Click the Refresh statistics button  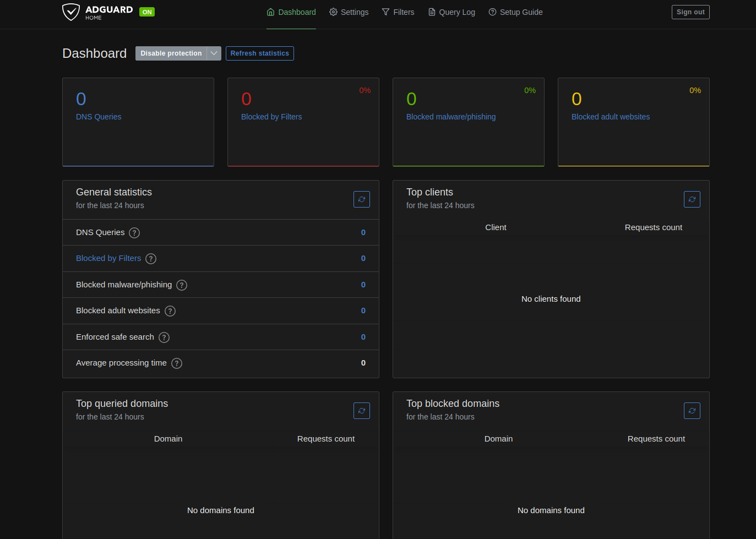[x=259, y=53]
